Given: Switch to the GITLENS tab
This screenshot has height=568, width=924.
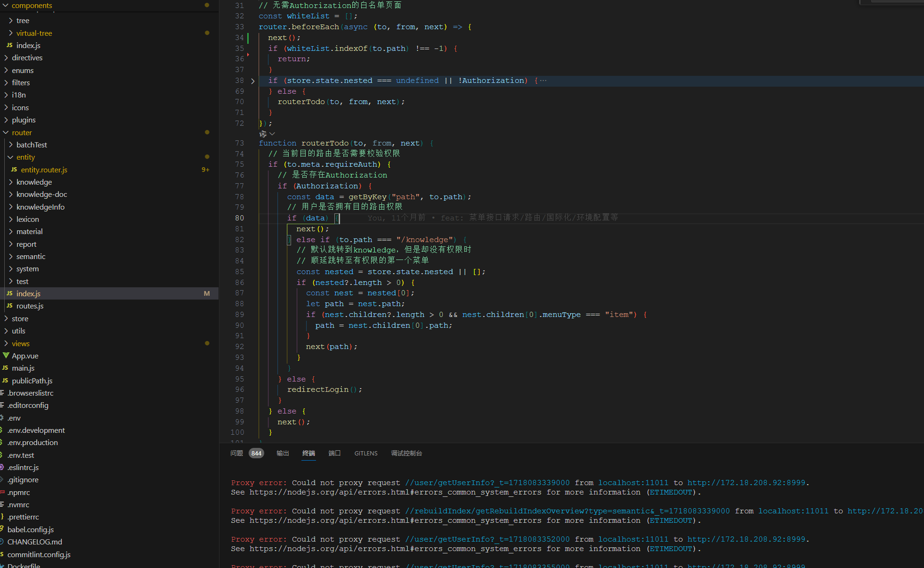Looking at the screenshot, I should [366, 453].
